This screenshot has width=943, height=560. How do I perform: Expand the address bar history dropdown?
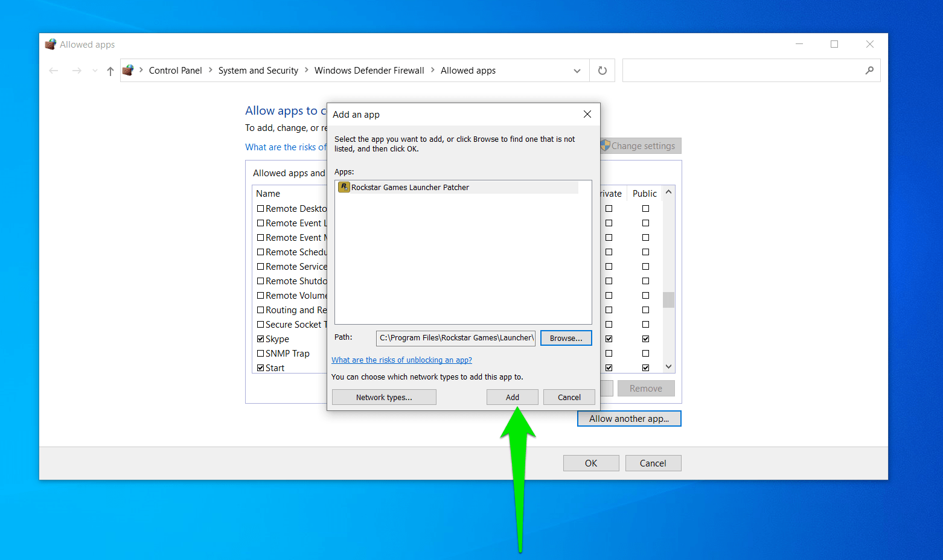(x=577, y=71)
